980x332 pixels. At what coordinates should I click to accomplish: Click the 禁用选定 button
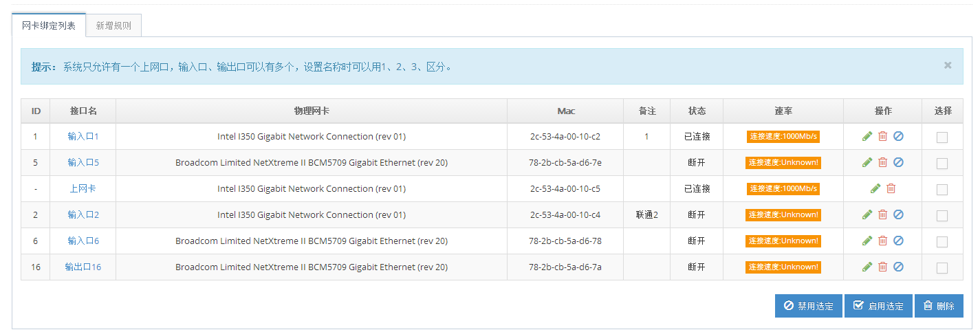[x=809, y=306]
